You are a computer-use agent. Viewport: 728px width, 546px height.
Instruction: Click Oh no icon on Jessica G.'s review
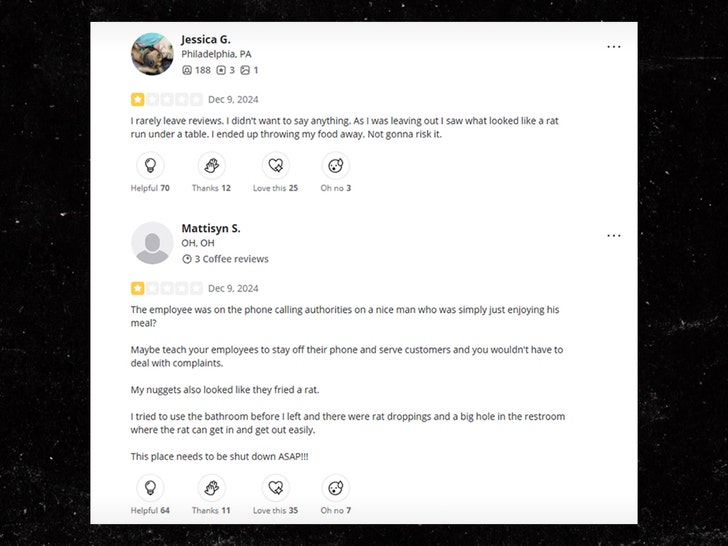click(x=335, y=166)
